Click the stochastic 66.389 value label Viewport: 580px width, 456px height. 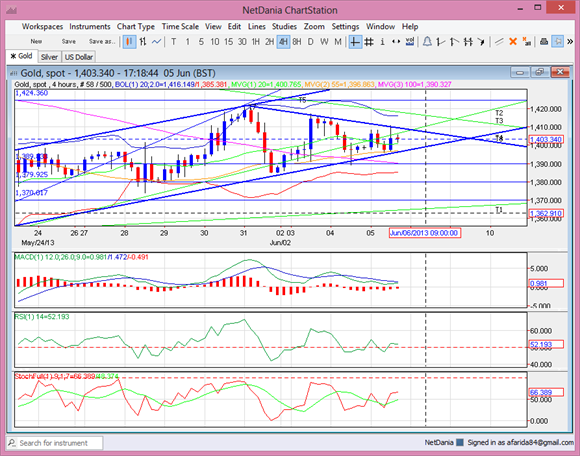click(546, 392)
